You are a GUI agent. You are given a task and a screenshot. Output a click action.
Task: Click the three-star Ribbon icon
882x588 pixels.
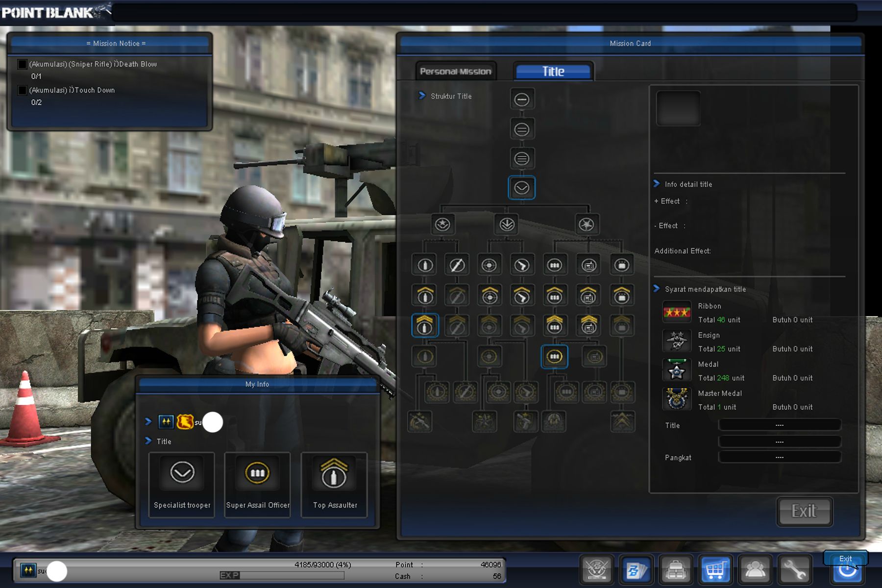[677, 312]
